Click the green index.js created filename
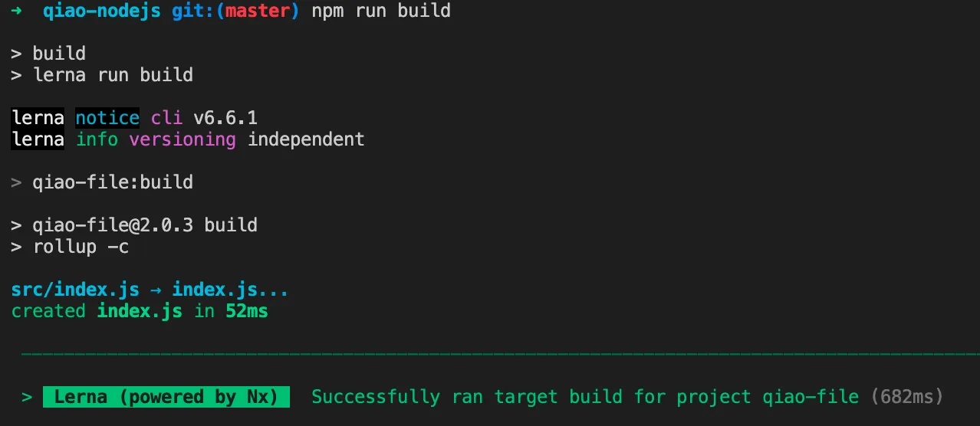This screenshot has width=980, height=426. click(140, 311)
